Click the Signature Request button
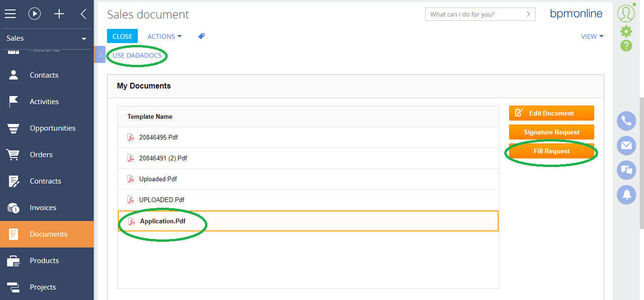 point(551,132)
